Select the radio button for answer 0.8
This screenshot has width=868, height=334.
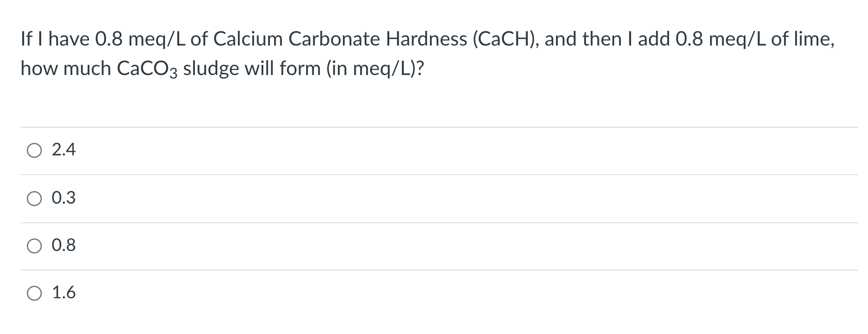[x=34, y=246]
